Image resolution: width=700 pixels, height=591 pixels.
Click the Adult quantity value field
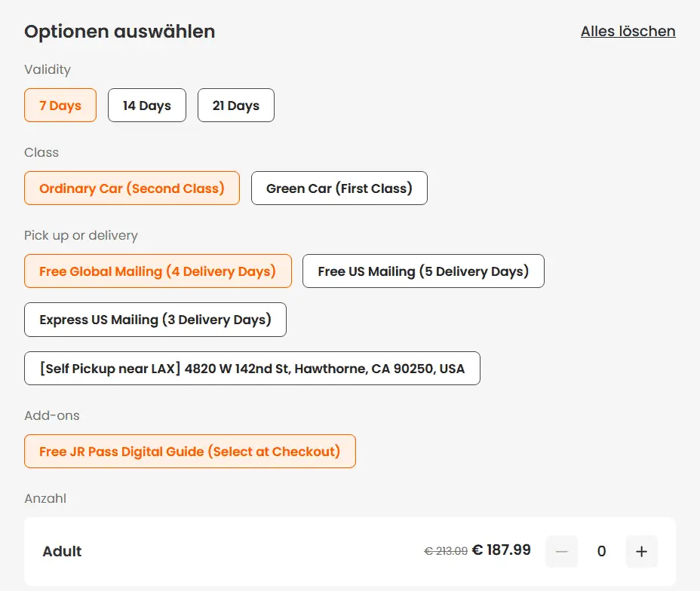601,551
